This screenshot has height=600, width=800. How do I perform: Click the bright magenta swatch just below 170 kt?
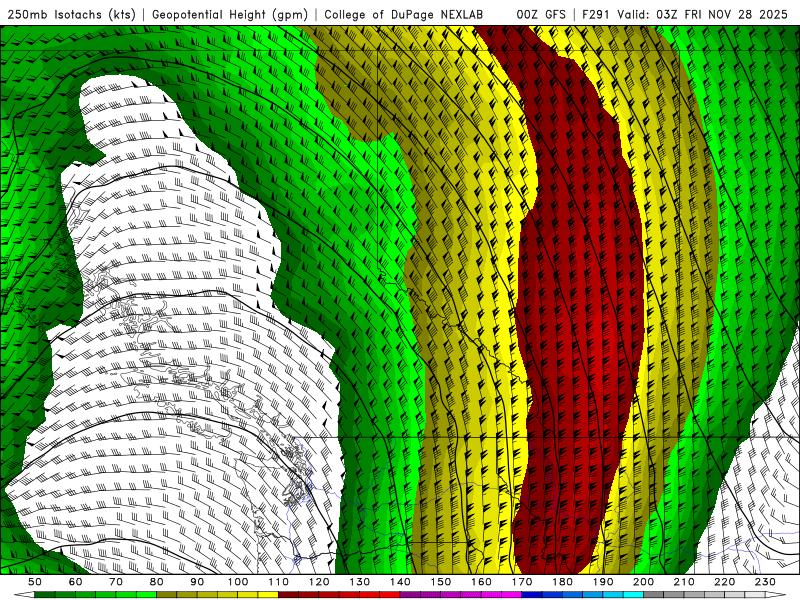pyautogui.click(x=511, y=594)
